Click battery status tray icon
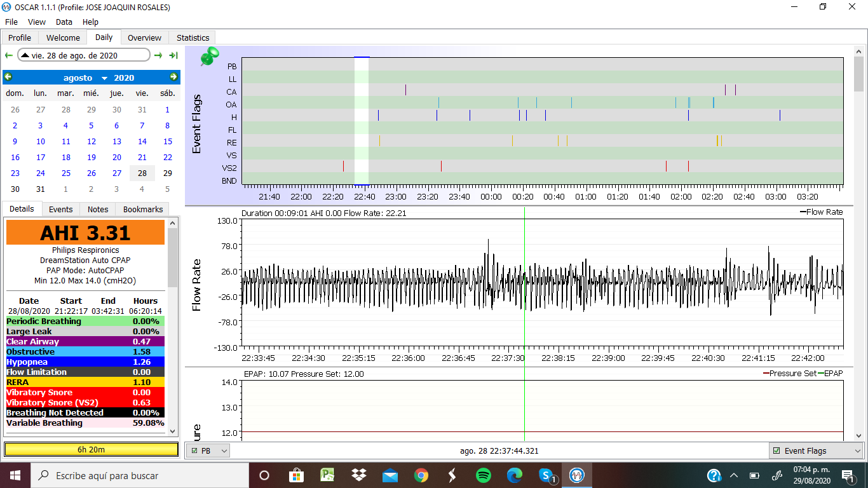This screenshot has width=868, height=488. point(754,475)
